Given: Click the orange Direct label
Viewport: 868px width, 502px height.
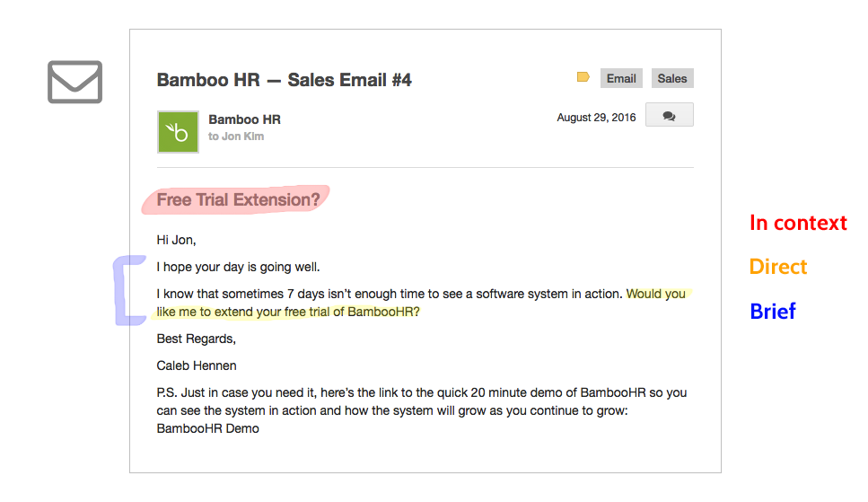Looking at the screenshot, I should pos(777,267).
